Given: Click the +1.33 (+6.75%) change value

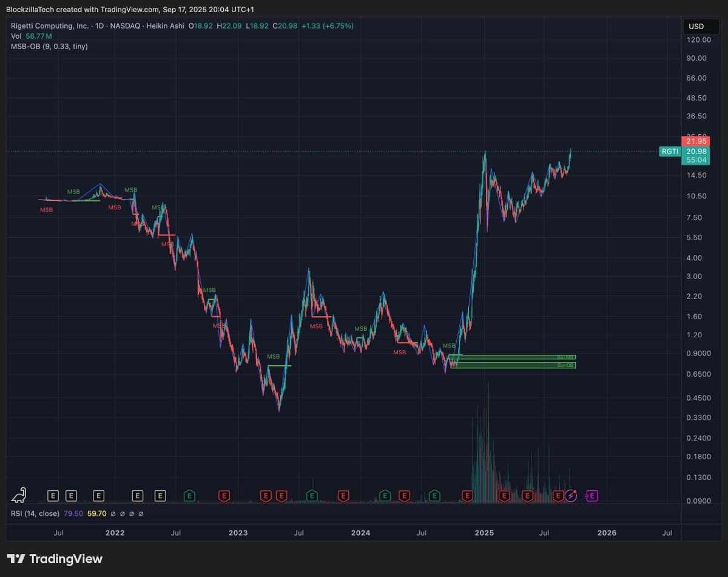Looking at the screenshot, I should coord(328,26).
